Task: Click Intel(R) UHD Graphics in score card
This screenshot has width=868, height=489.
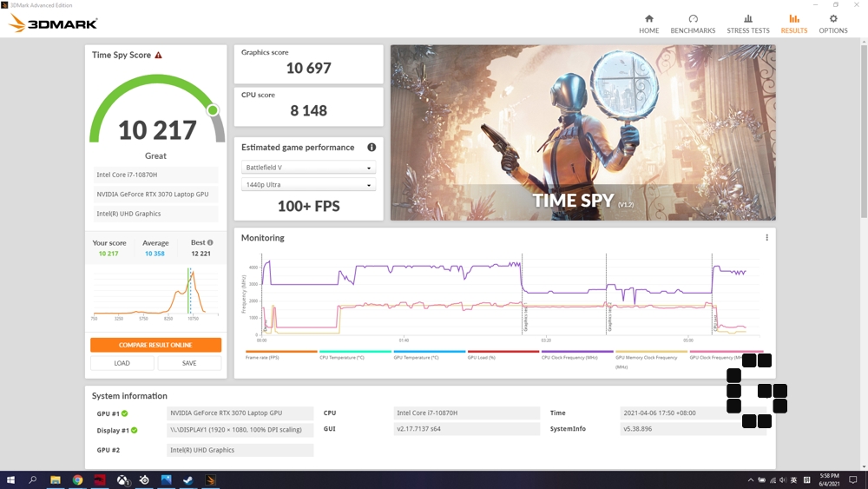Action: [155, 214]
